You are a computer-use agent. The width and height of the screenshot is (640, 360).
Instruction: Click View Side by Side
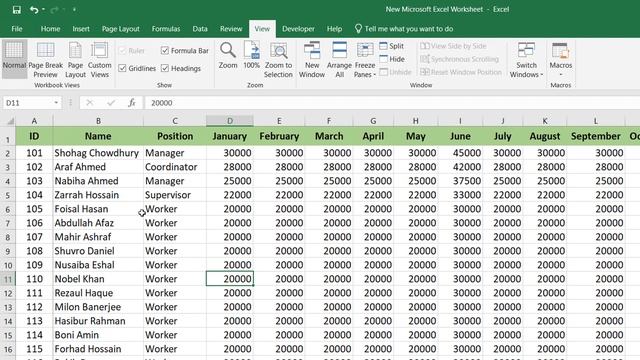click(453, 46)
